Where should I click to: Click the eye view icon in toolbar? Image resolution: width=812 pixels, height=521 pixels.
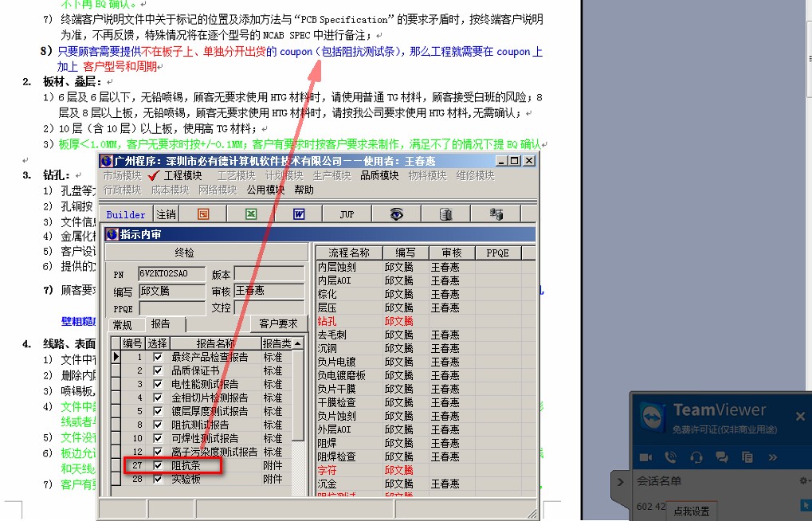pos(396,213)
